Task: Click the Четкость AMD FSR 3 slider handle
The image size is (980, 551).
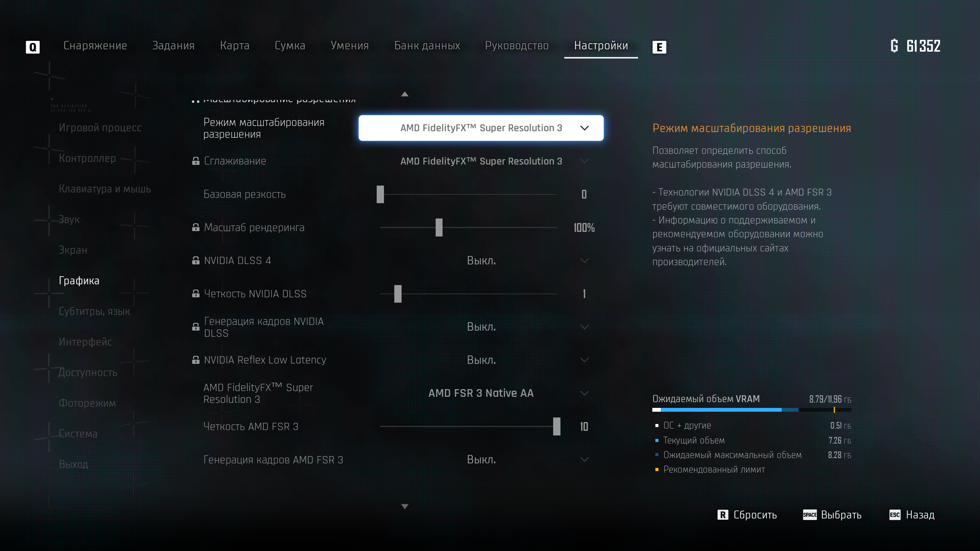Action: (557, 426)
